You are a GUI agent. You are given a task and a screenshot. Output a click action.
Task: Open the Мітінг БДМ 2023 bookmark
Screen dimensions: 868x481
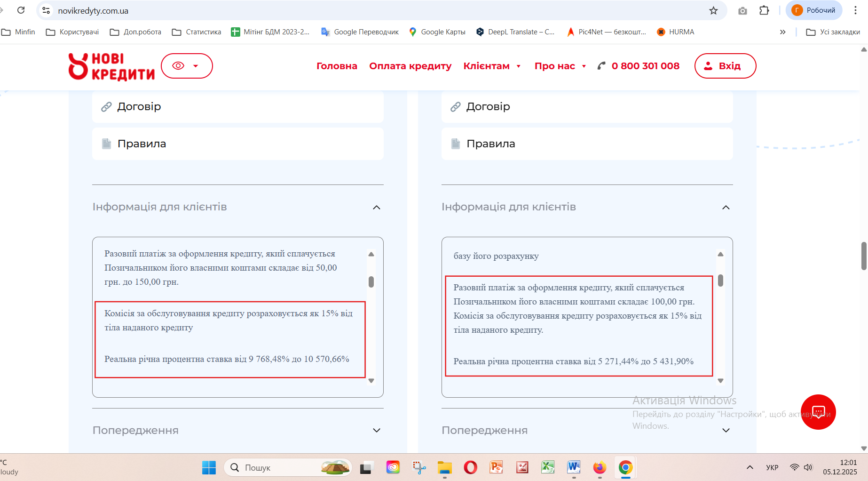[270, 32]
